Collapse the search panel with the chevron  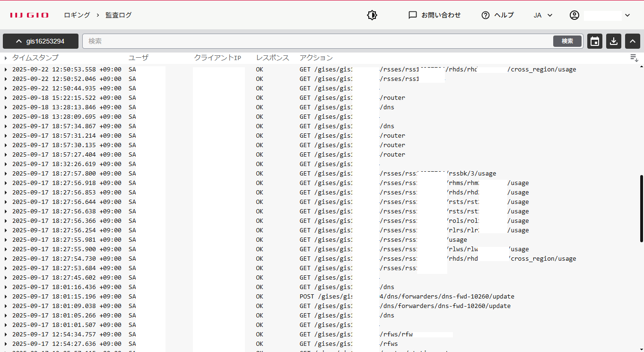(633, 41)
